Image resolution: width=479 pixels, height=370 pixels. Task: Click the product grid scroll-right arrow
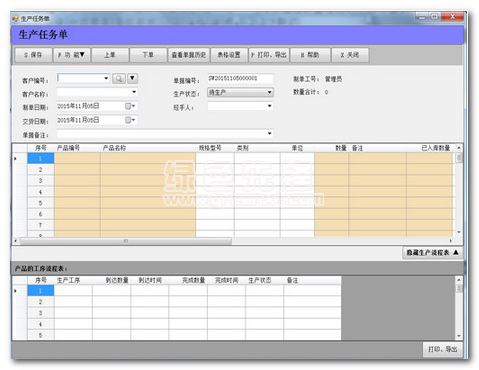point(451,241)
